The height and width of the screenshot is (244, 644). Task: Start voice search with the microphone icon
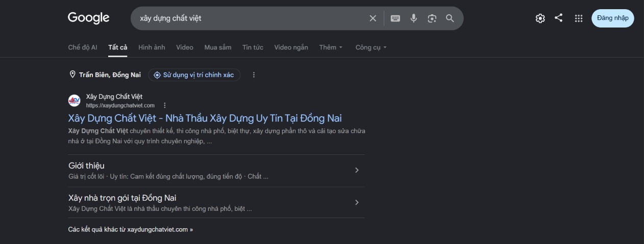click(x=414, y=18)
